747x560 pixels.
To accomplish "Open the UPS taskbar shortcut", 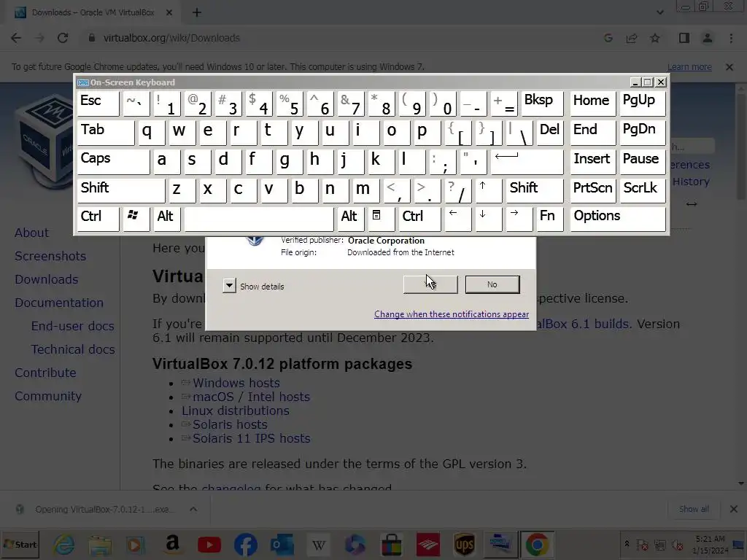I will [465, 545].
